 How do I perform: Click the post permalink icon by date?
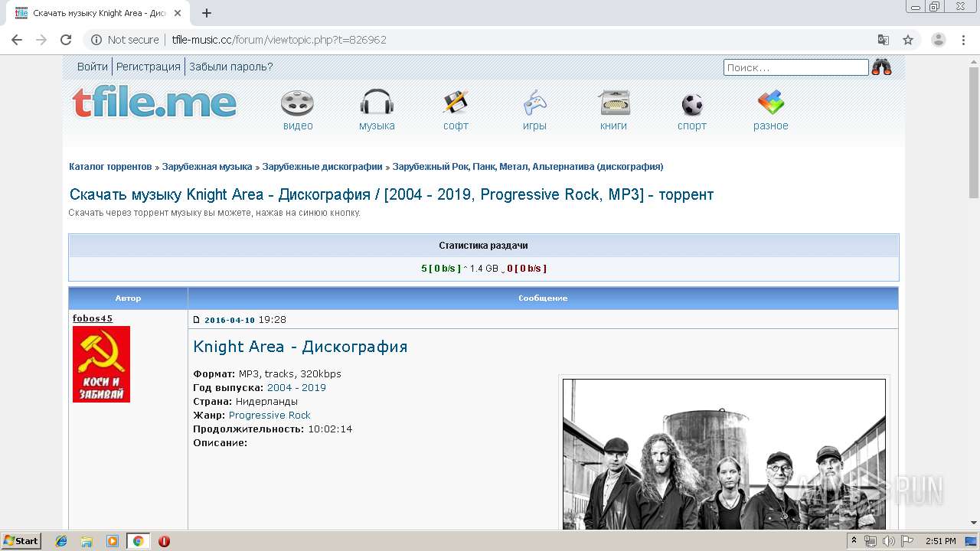point(196,320)
